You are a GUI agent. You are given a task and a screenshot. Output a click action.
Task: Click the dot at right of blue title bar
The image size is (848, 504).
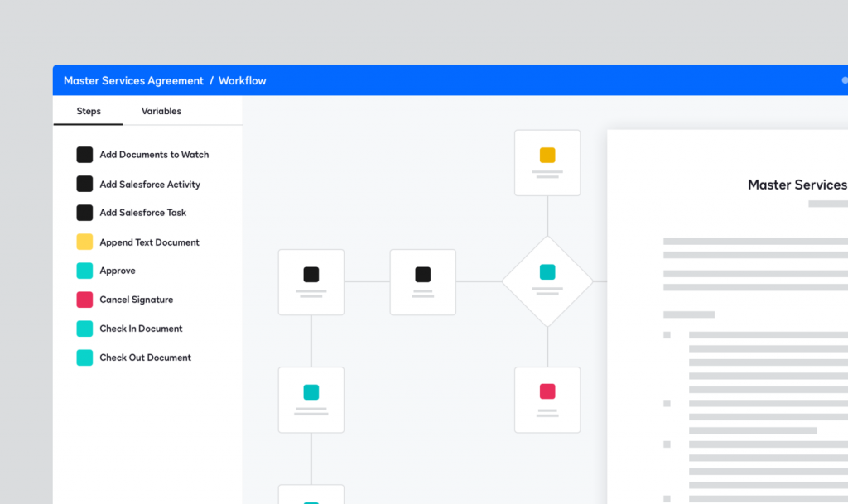844,80
